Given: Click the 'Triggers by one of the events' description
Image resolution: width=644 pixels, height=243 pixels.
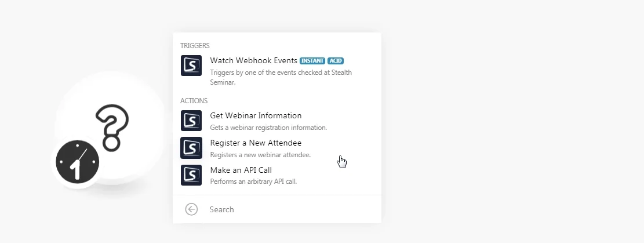Looking at the screenshot, I should 281,77.
